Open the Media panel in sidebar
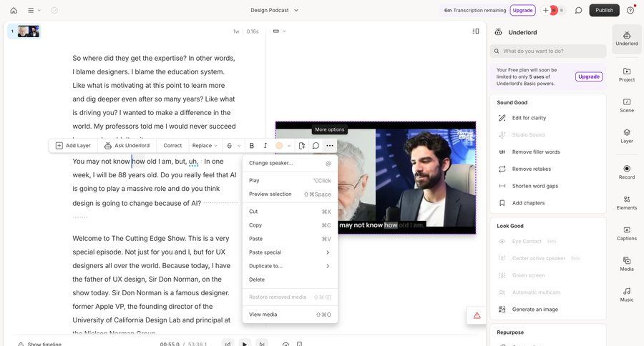The image size is (644, 346). (627, 264)
